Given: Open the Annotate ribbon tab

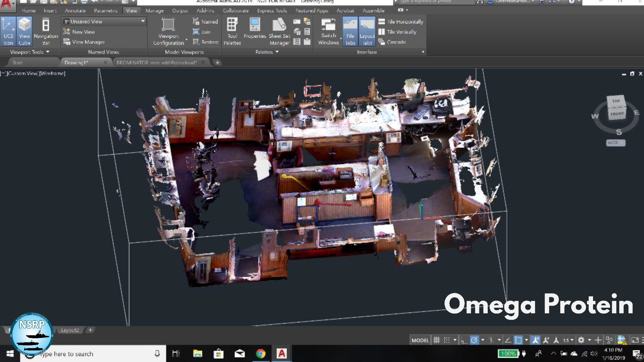Looking at the screenshot, I should click(x=75, y=11).
